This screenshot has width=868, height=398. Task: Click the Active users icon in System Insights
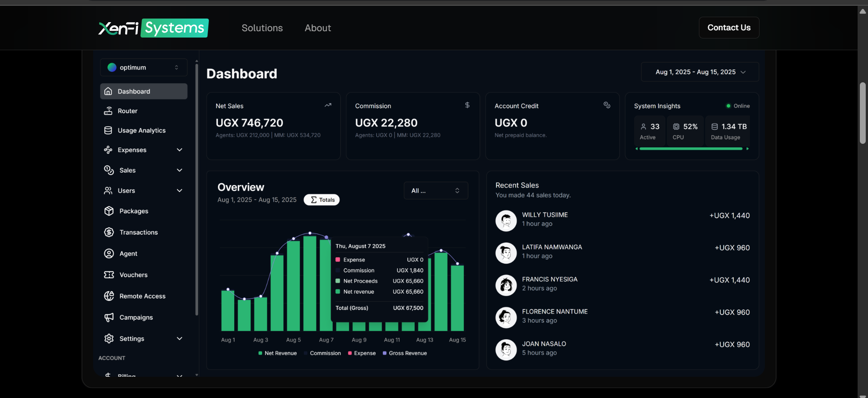(643, 127)
